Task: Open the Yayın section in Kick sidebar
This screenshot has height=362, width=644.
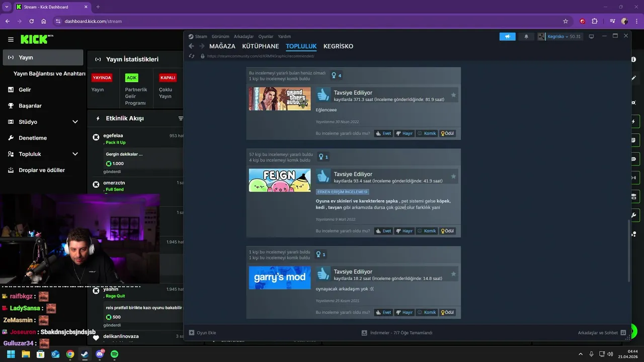Action: pyautogui.click(x=43, y=57)
